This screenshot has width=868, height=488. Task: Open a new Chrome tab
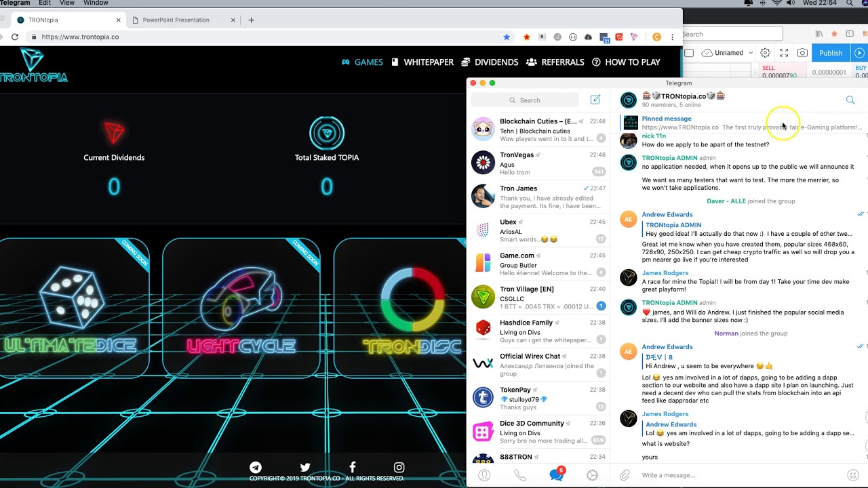[x=251, y=20]
